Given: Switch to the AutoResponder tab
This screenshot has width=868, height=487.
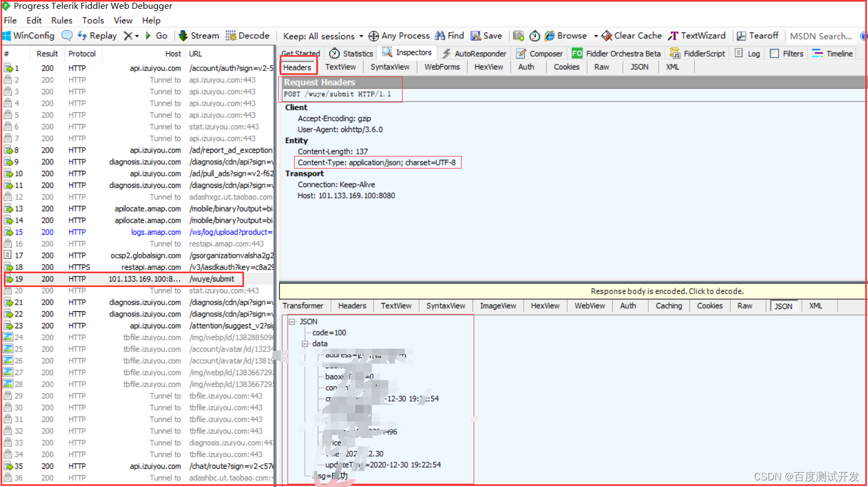Looking at the screenshot, I should [475, 53].
